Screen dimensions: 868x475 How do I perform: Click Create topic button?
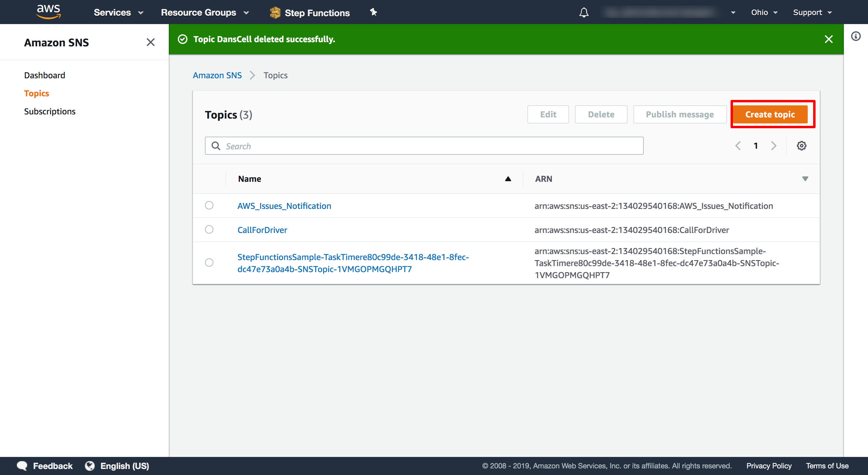pos(770,114)
